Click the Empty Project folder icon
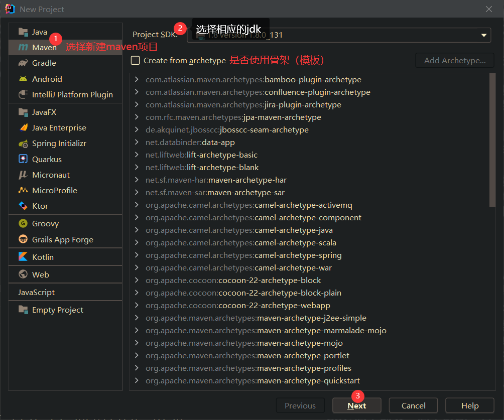This screenshot has width=504, height=420. tap(23, 310)
